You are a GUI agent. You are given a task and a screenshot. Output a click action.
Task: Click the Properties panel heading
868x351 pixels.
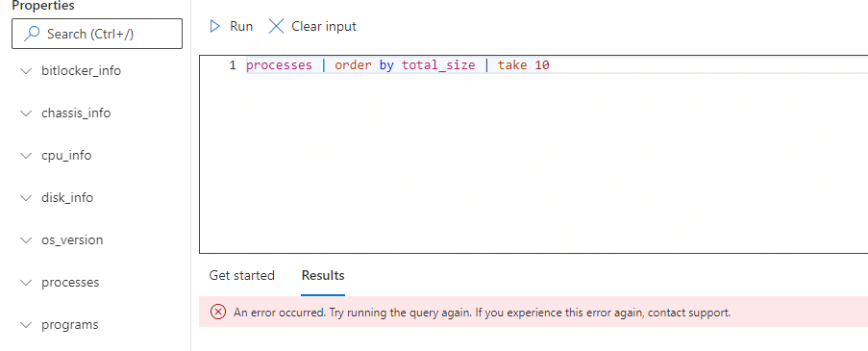point(43,6)
